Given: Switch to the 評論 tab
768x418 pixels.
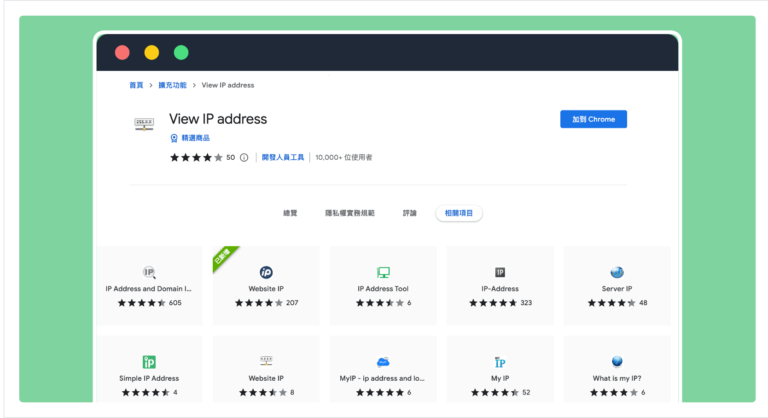Looking at the screenshot, I should [409, 213].
